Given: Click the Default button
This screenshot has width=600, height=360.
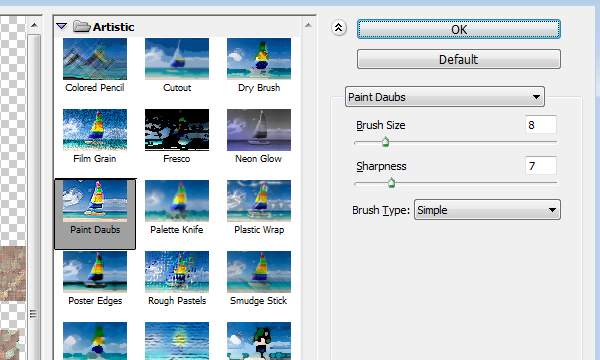Looking at the screenshot, I should 459,59.
